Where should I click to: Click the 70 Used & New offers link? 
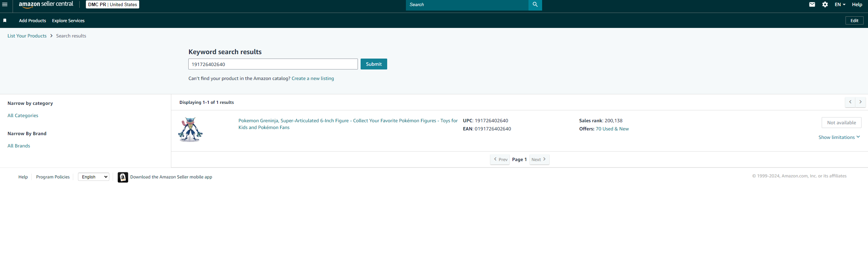[x=612, y=129]
